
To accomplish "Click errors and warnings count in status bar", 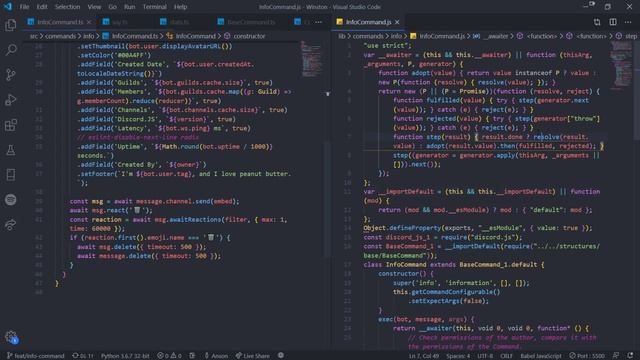I will tap(169, 356).
